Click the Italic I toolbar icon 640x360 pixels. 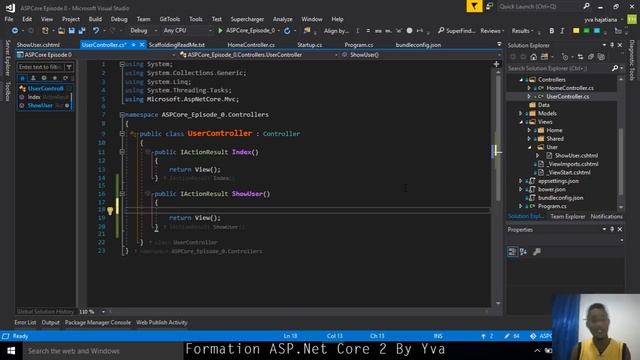[x=562, y=31]
